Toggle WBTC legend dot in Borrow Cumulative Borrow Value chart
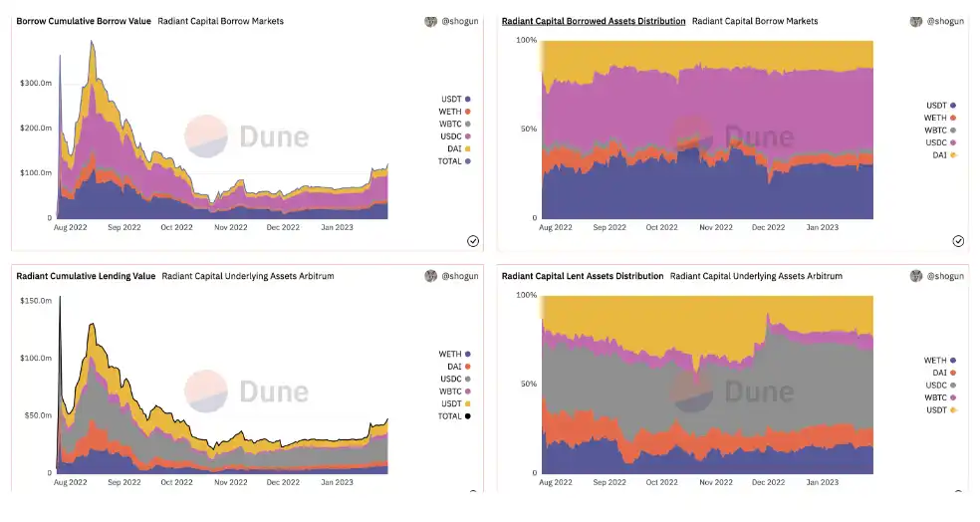The height and width of the screenshot is (522, 980). (x=467, y=125)
